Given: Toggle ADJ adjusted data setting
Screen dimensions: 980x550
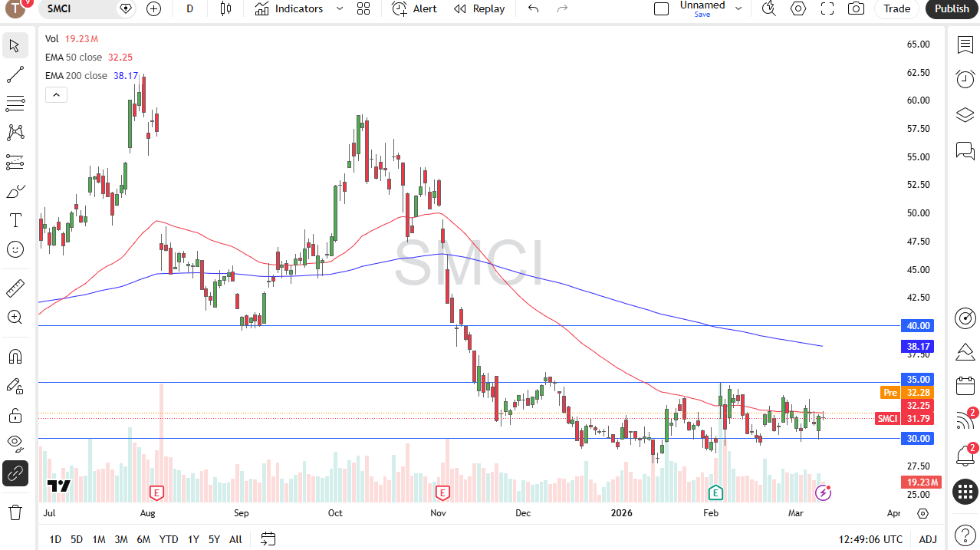Looking at the screenshot, I should 928,539.
